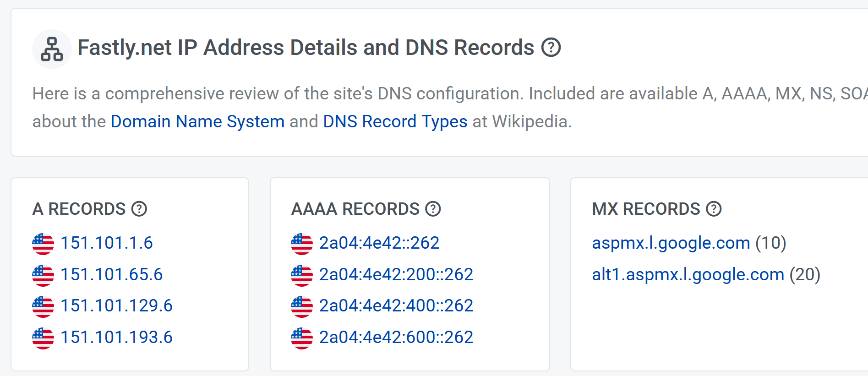
Task: Open the Domain Name System Wikipedia link
Action: point(197,121)
